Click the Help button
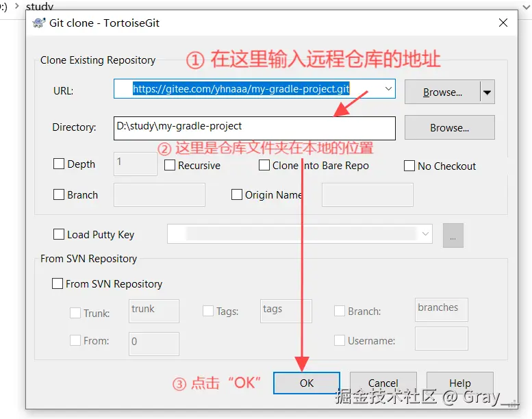Image resolution: width=532 pixels, height=419 pixels. coord(460,383)
